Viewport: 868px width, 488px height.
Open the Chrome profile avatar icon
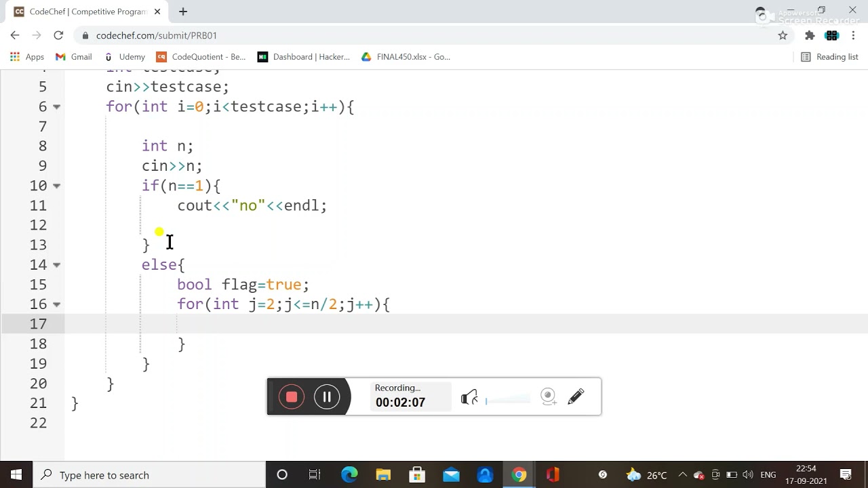click(831, 35)
